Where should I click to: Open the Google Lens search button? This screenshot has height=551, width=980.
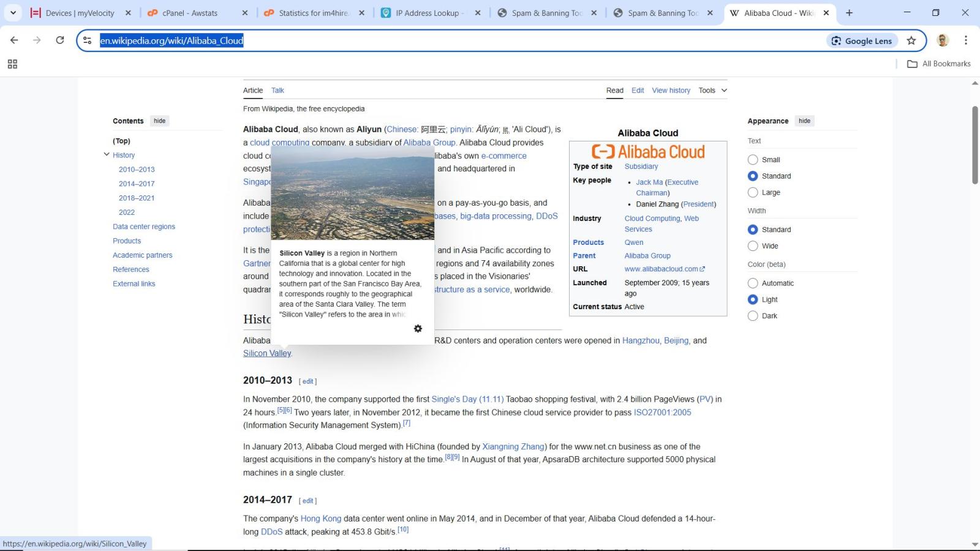point(862,40)
